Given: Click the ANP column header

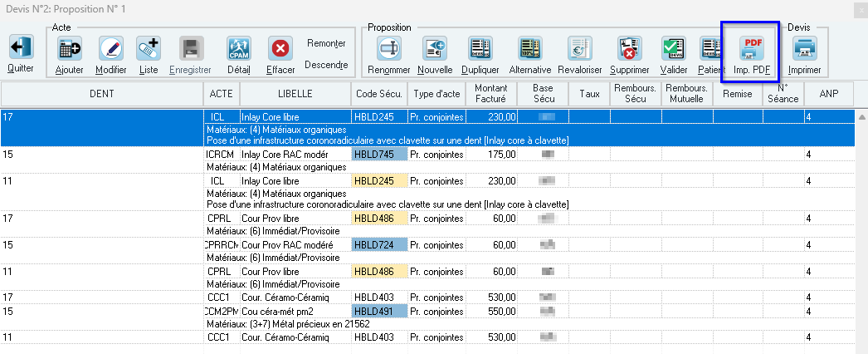Looking at the screenshot, I should [x=829, y=94].
